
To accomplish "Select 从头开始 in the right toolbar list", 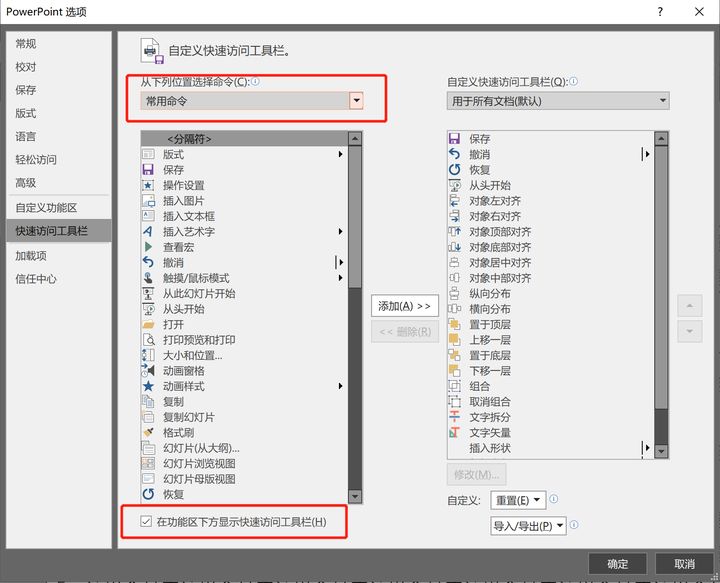I will point(551,185).
